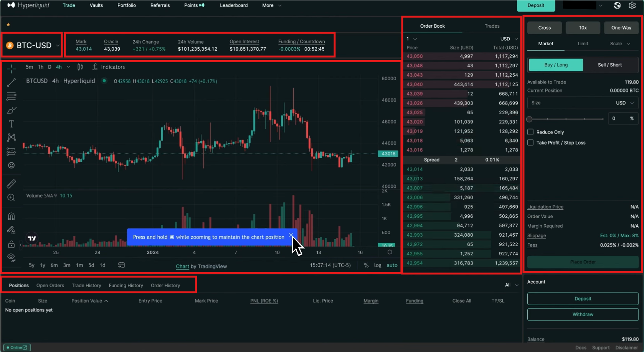Select the text annotation tool
Viewport: 644px width, 352px height.
(11, 123)
